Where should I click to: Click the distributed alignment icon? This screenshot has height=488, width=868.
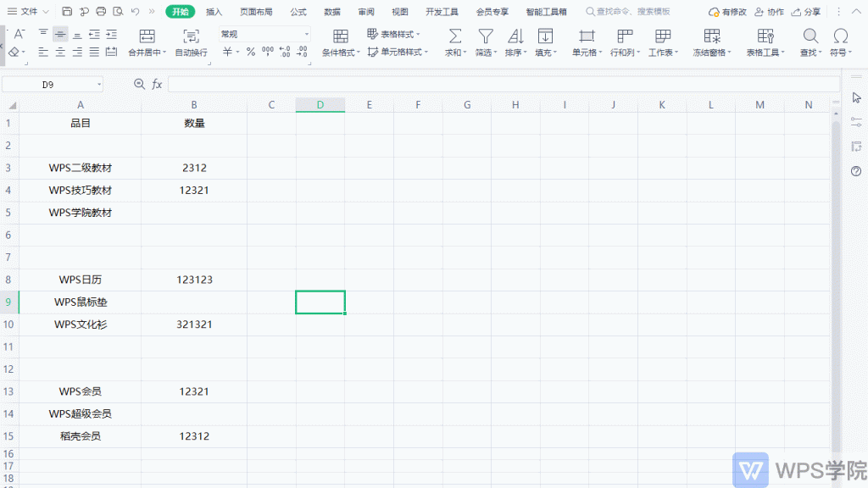[112, 52]
